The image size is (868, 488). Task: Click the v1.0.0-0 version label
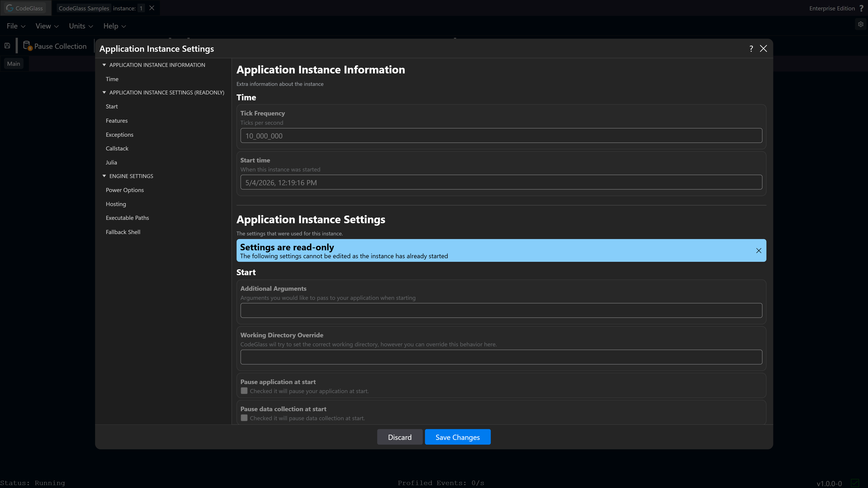point(829,484)
